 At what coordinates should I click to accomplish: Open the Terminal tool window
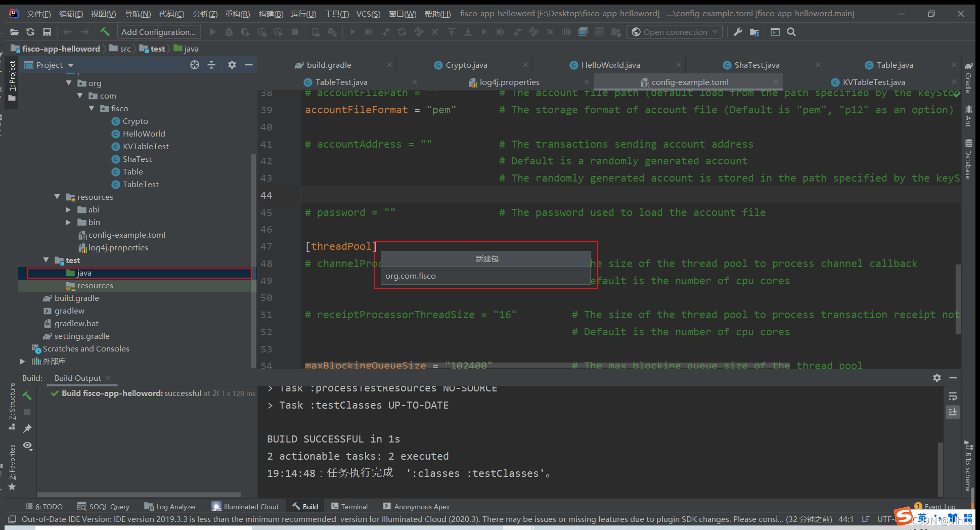tap(349, 507)
